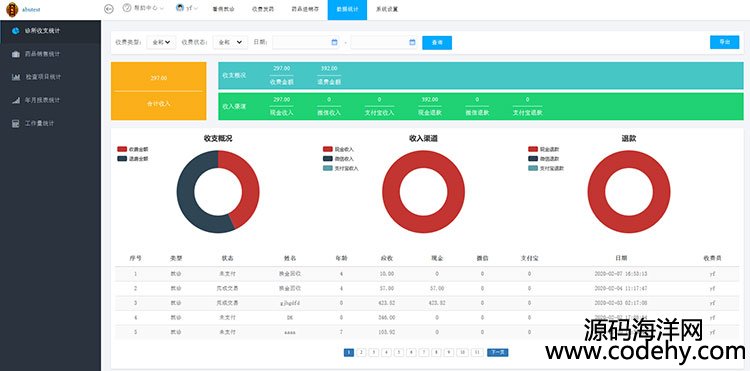This screenshot has width=750, height=371.
Task: Go to page 2 in pagination
Action: pos(361,352)
